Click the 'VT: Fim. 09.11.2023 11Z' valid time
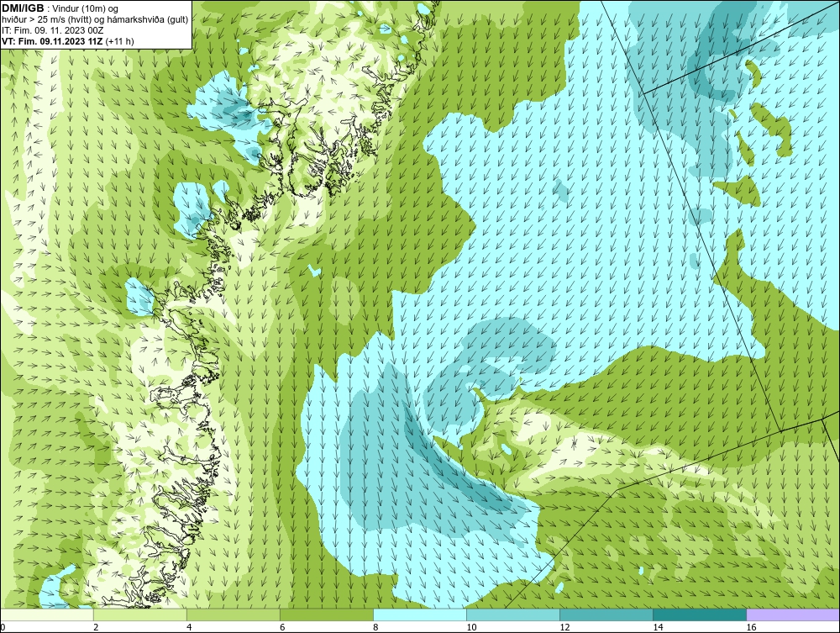The height and width of the screenshot is (633, 840). [53, 41]
